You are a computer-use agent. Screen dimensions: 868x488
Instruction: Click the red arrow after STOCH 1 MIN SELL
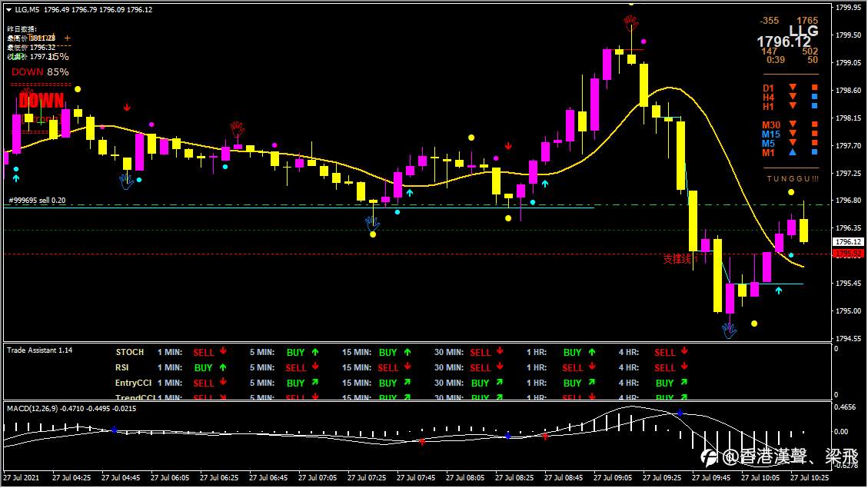tap(223, 351)
